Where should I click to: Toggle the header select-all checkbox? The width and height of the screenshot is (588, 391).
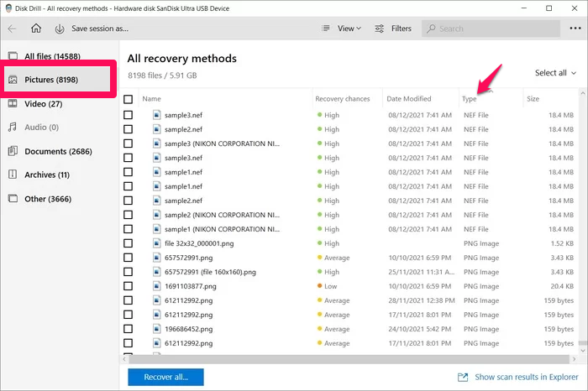point(129,99)
